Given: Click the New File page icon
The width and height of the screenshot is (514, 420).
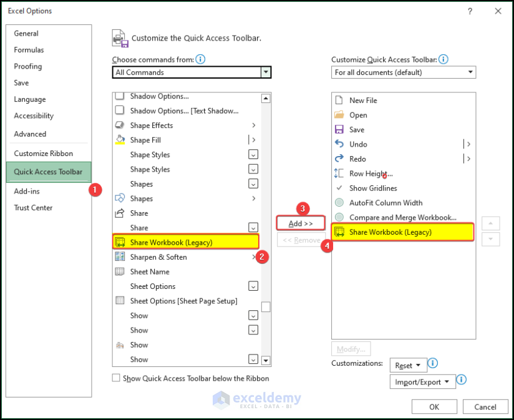Looking at the screenshot, I should (x=339, y=100).
